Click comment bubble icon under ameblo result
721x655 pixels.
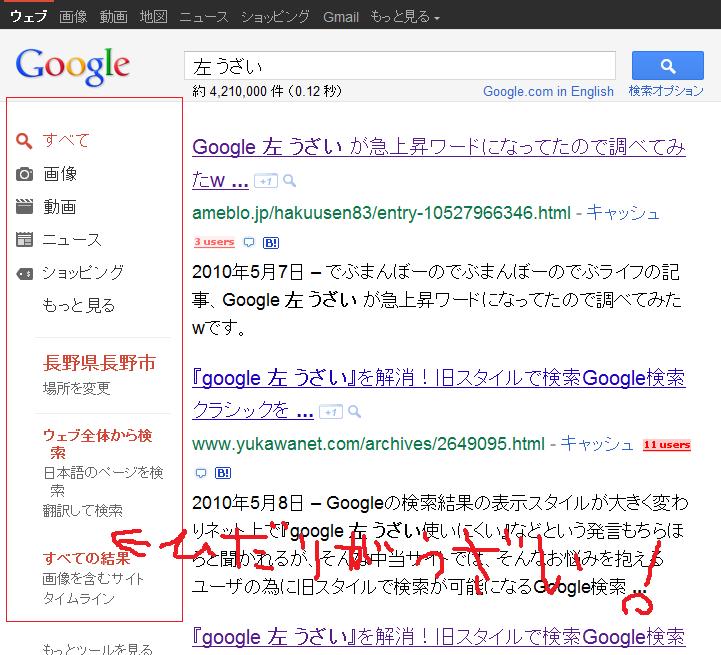[x=249, y=242]
